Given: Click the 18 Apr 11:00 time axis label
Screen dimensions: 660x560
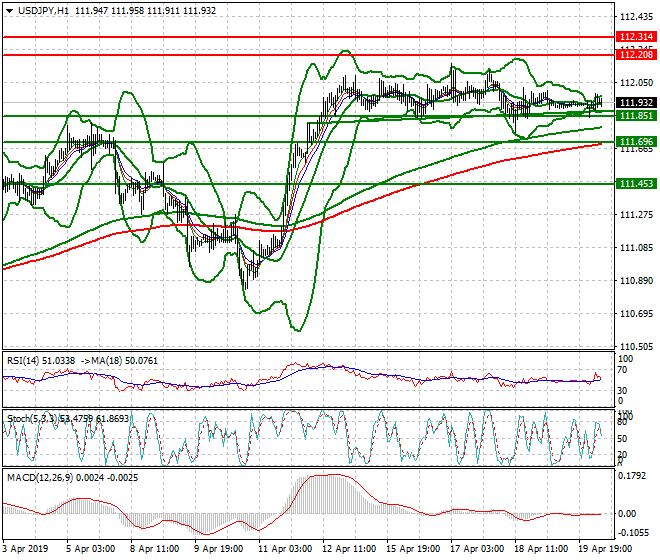Looking at the screenshot, I should point(541,549).
